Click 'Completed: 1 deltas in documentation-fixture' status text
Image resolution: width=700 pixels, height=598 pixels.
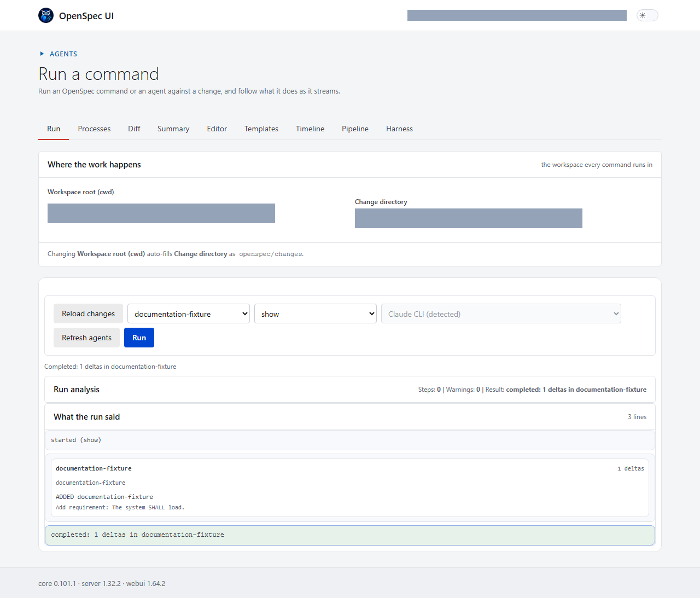click(110, 367)
